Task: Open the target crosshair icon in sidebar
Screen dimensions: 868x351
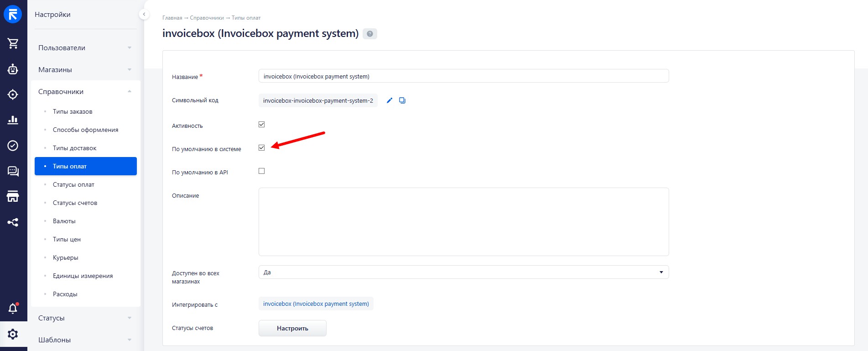Action: 13,94
